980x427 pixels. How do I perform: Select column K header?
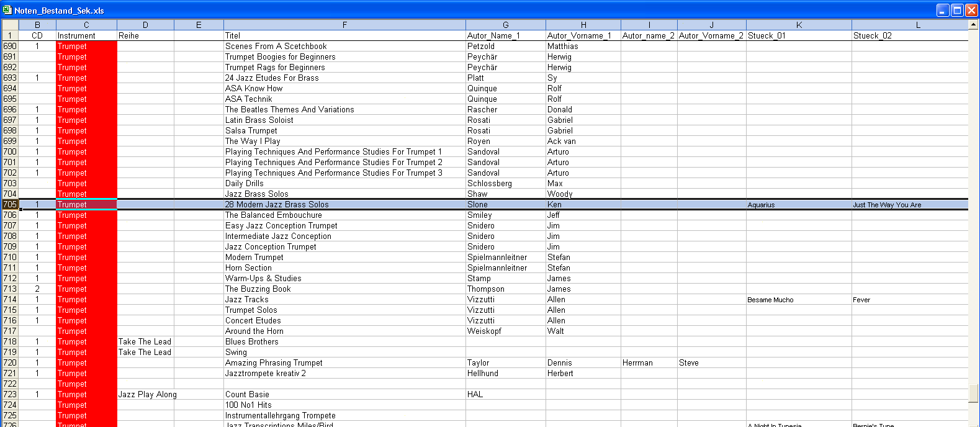(799, 25)
